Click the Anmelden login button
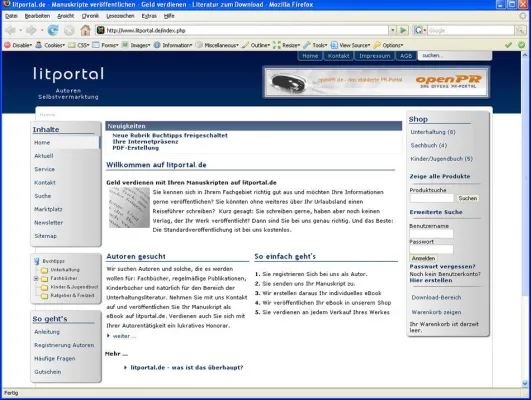 (x=423, y=258)
